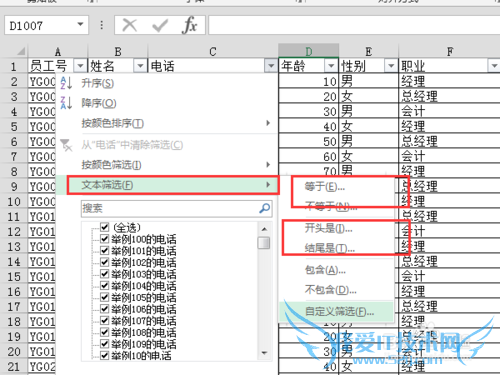
Task: Open the 年龄 column filter dropdown
Action: pyautogui.click(x=331, y=66)
